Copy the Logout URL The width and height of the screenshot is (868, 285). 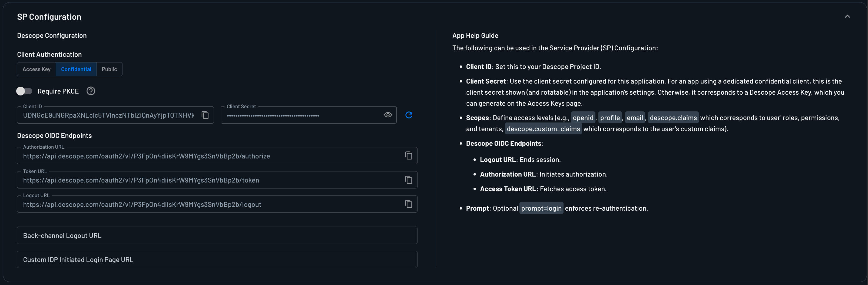[408, 204]
